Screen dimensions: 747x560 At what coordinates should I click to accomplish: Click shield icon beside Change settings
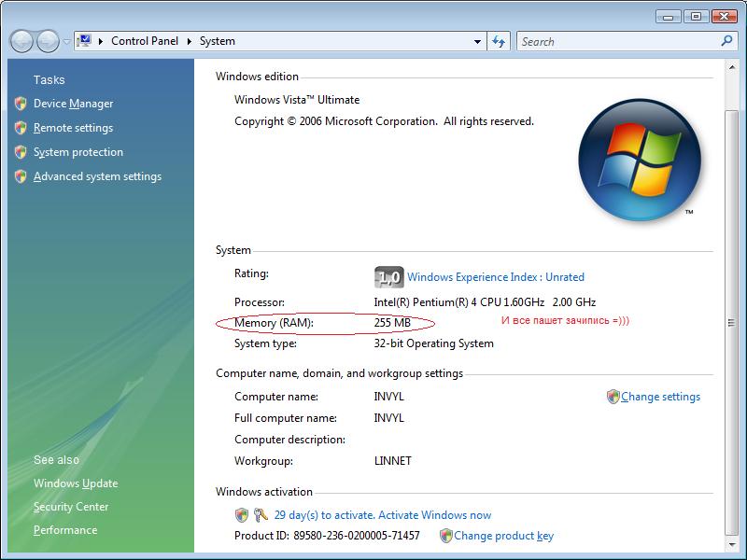pyautogui.click(x=613, y=397)
